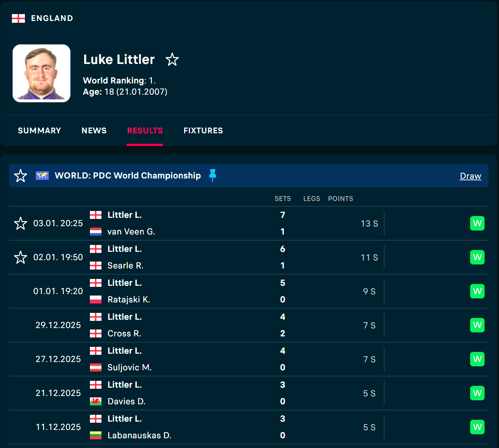The width and height of the screenshot is (499, 448).
Task: Click the Lithuania flag next to Labanauskas D.
Action: pos(96,435)
